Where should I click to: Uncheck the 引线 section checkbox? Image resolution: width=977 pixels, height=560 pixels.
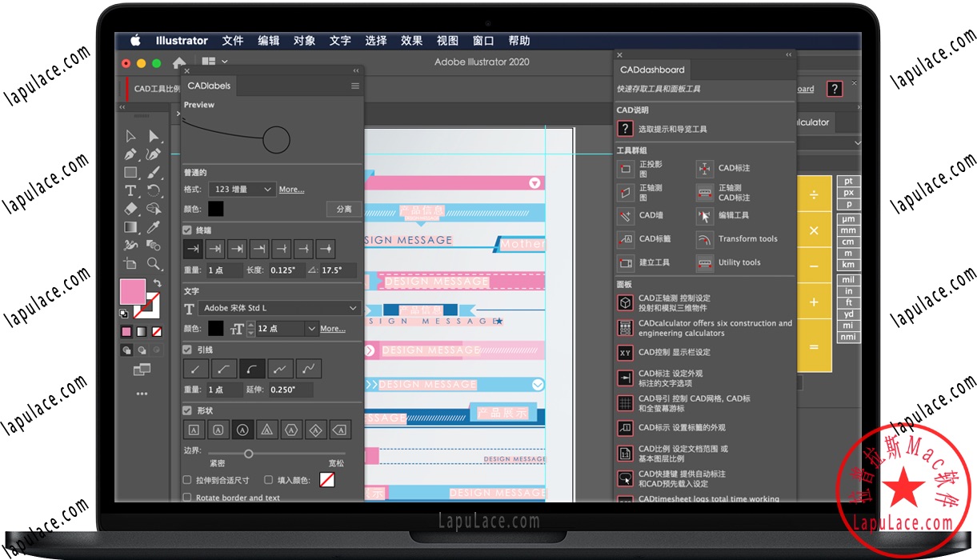187,349
